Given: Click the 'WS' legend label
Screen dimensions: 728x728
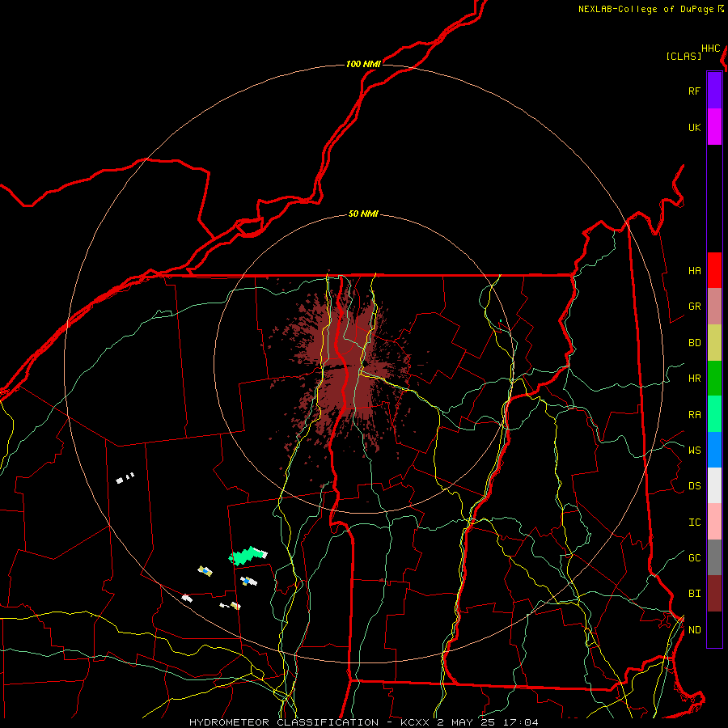Looking at the screenshot, I should click(694, 450).
